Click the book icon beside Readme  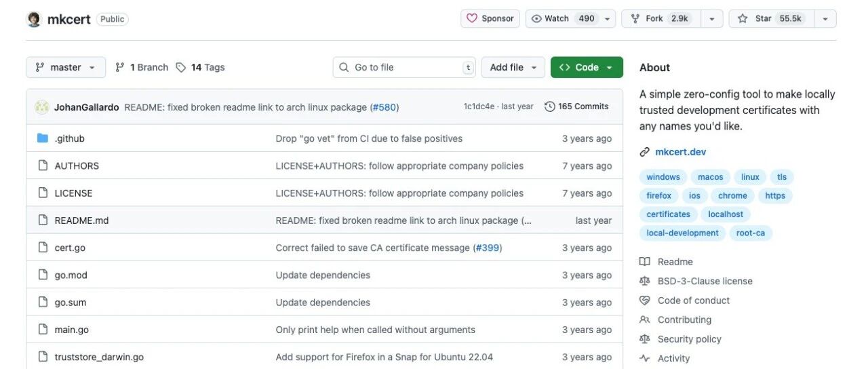(x=644, y=262)
